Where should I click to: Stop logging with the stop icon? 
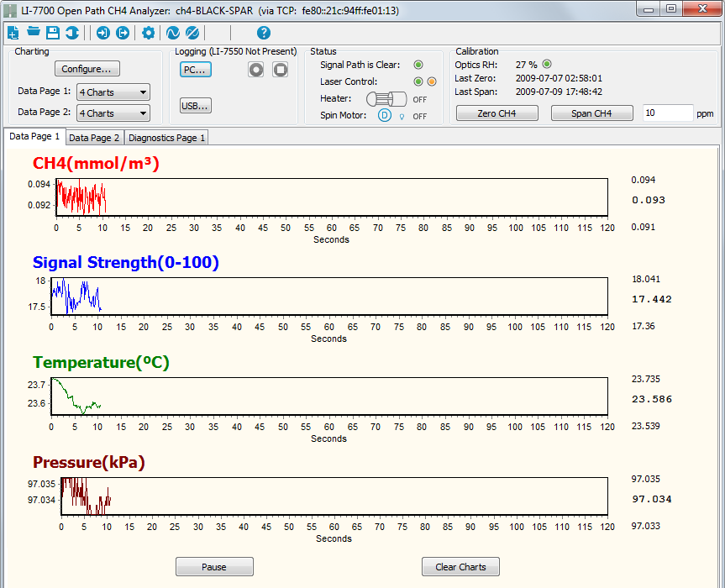pos(281,70)
